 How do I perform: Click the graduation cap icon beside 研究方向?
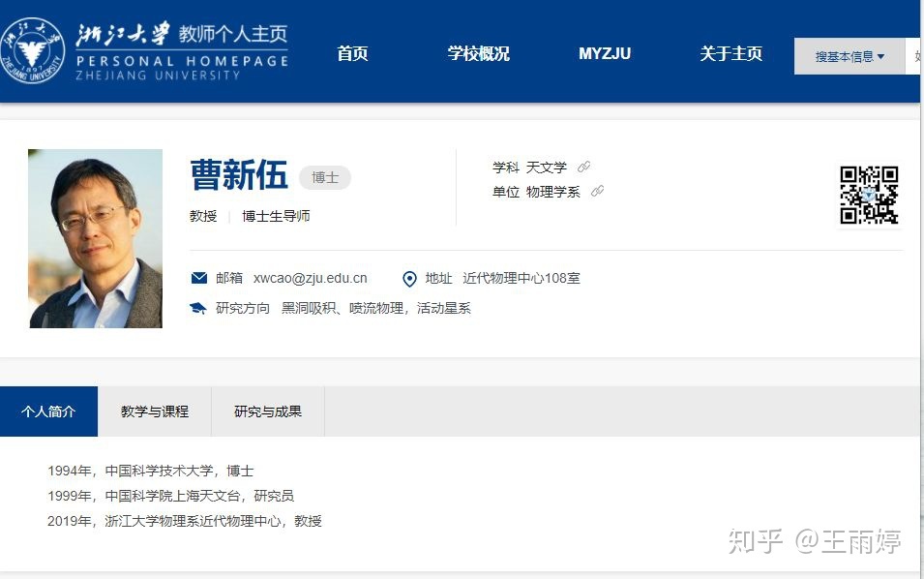click(x=198, y=309)
